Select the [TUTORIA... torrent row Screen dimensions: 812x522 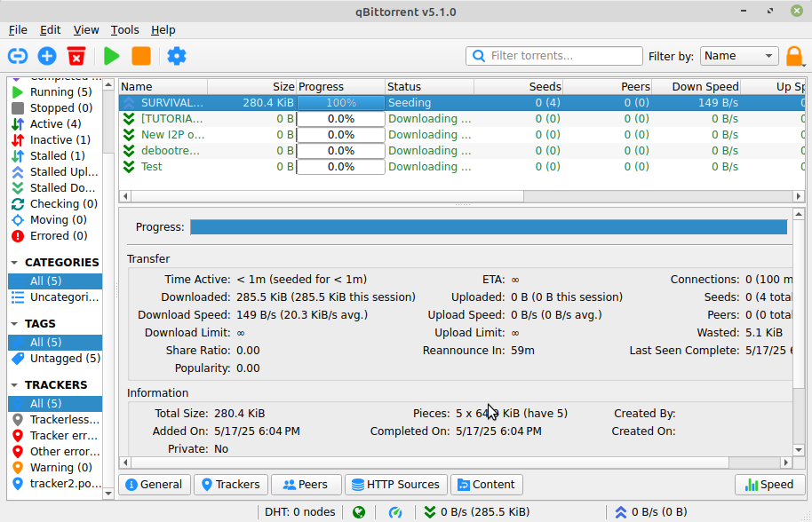coord(462,119)
